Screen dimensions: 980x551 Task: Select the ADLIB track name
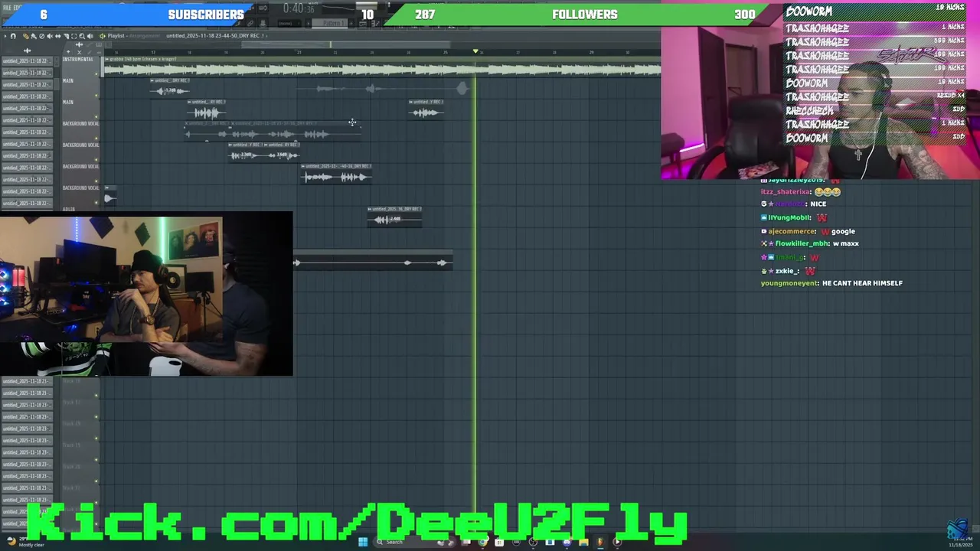coord(69,209)
